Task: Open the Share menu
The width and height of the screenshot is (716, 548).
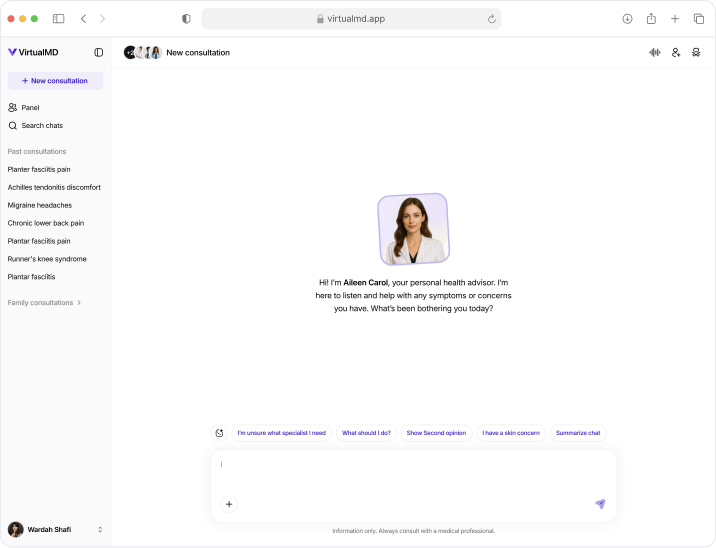Action: click(651, 19)
